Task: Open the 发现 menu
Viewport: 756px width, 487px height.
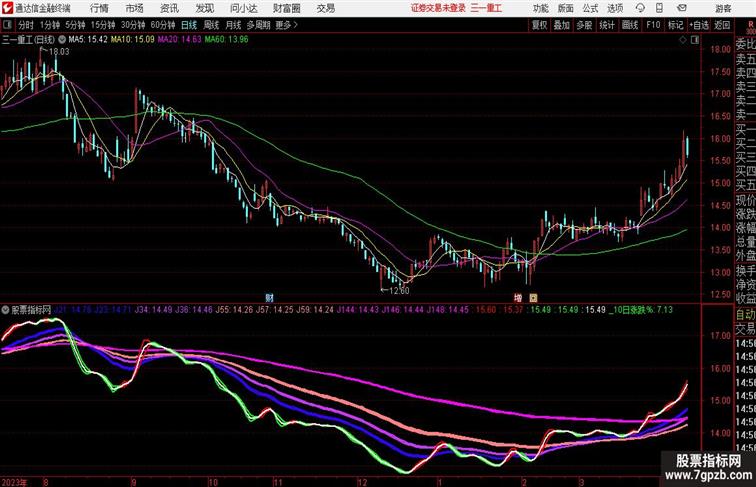Action: (204, 8)
